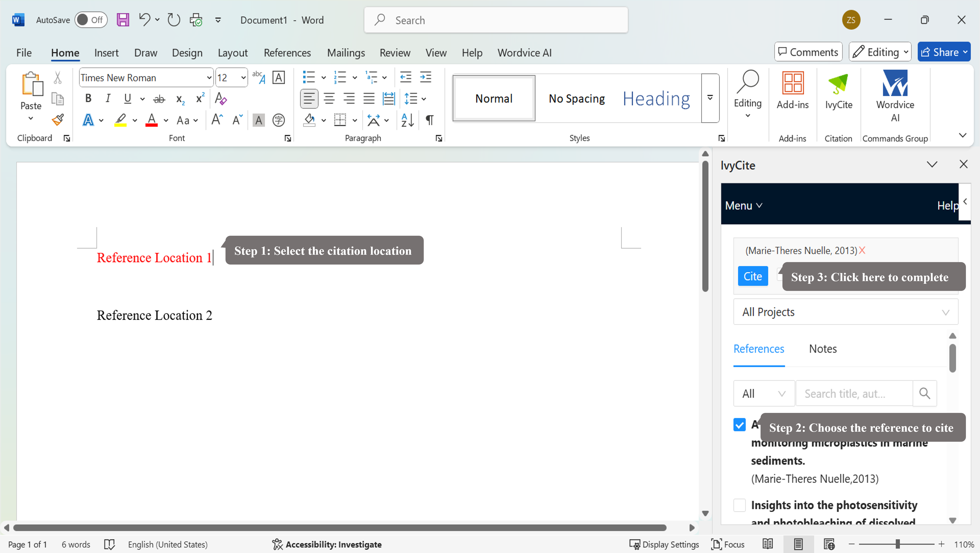Show paragraph marks with the pilcrow icon
This screenshot has height=553, width=980.
tap(430, 120)
